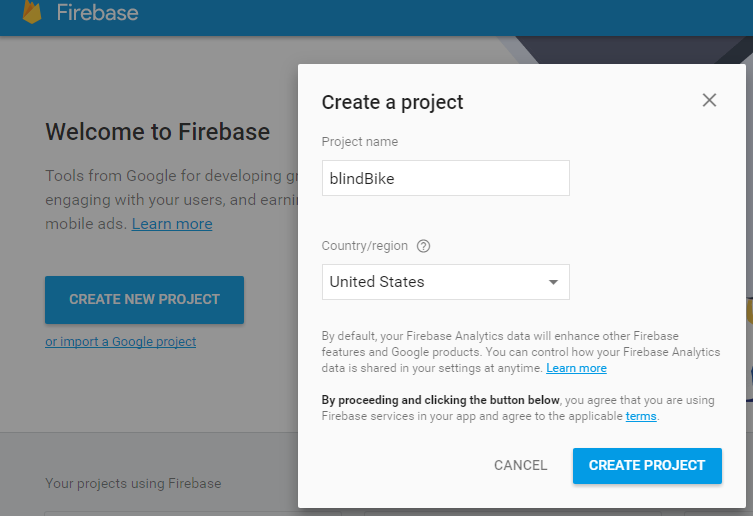Follow Learn more link under Welcome text
753x516 pixels.
coord(172,224)
